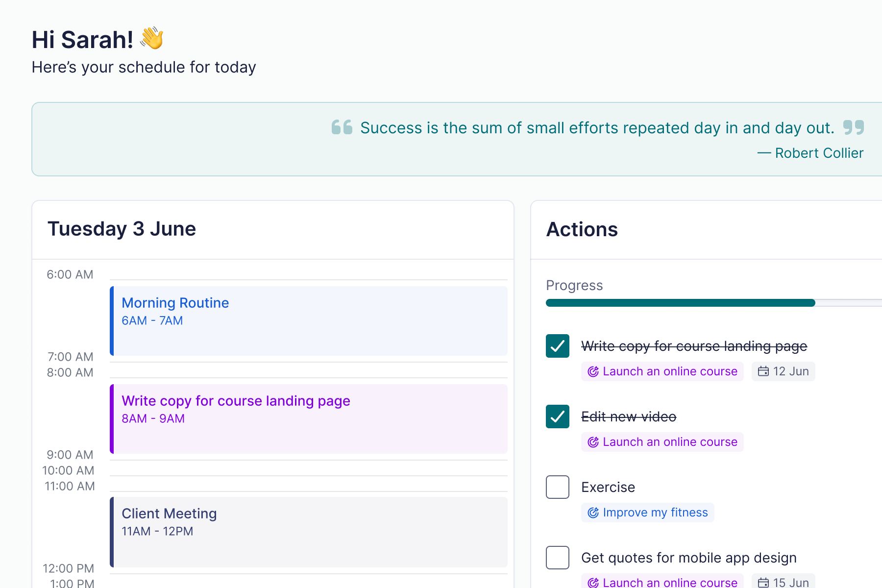Click the 'Progress' label
882x588 pixels.
click(574, 285)
